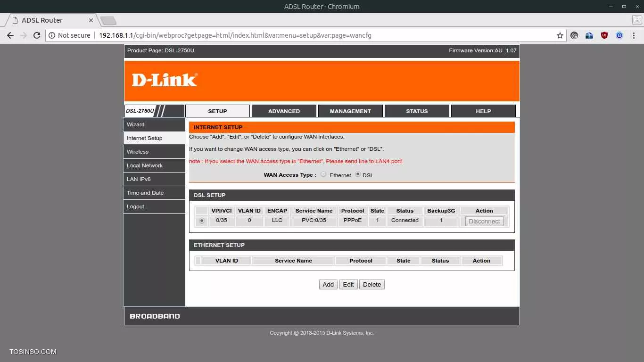Click the ETHERNET SETUP section header

tap(352, 245)
